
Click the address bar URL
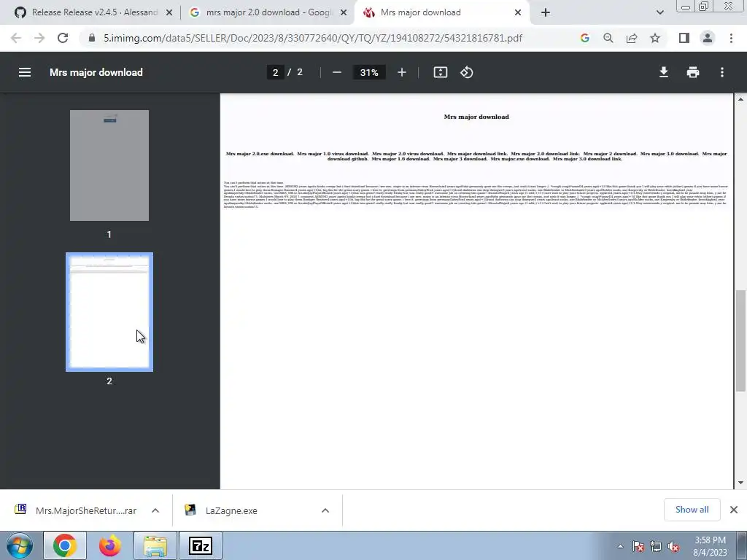click(312, 38)
